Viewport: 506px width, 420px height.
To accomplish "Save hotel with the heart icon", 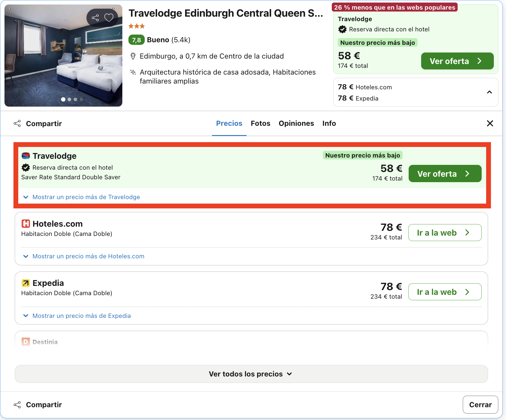I will click(x=109, y=18).
